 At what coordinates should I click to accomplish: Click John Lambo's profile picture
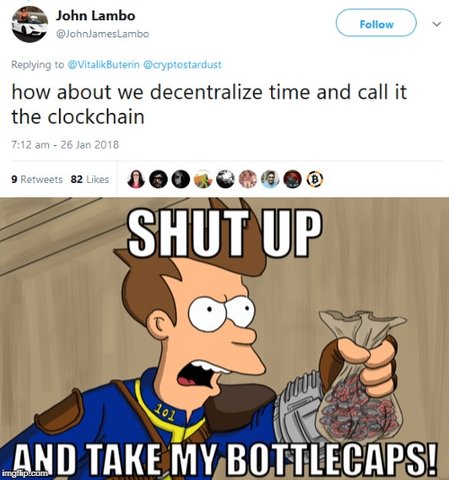tap(30, 24)
